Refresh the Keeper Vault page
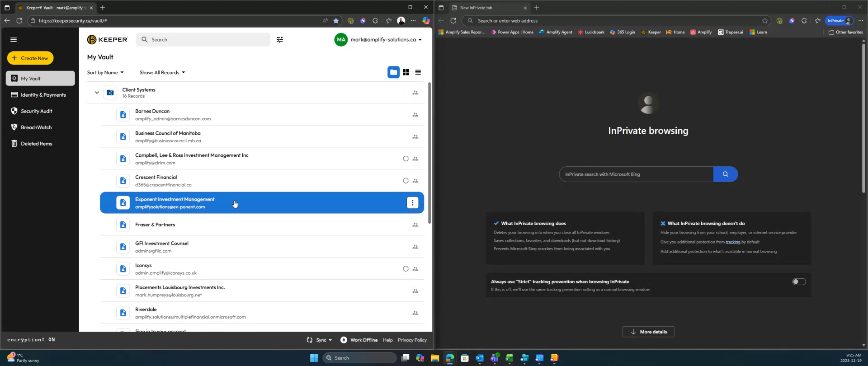This screenshot has height=366, width=868. click(19, 21)
